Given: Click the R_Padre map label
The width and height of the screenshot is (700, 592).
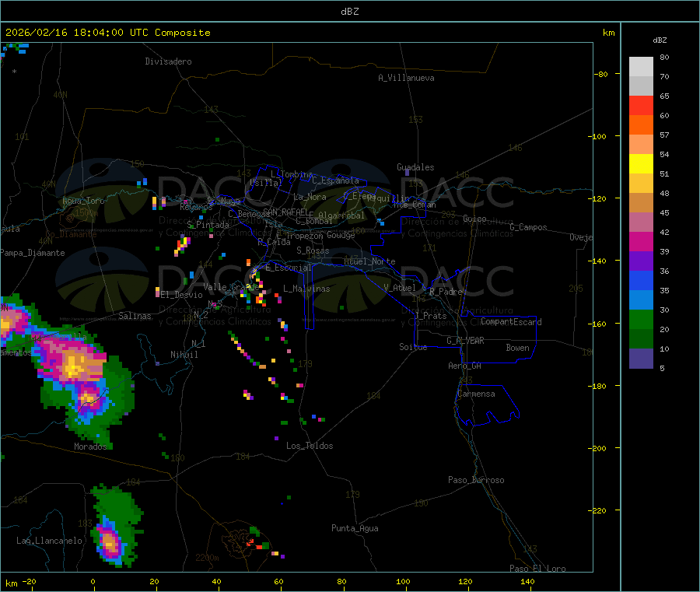Looking at the screenshot, I should tap(446, 292).
